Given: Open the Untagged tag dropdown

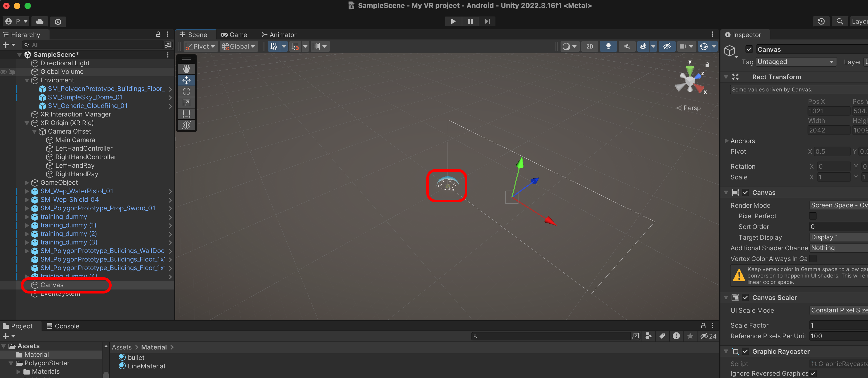Looking at the screenshot, I should coord(796,62).
